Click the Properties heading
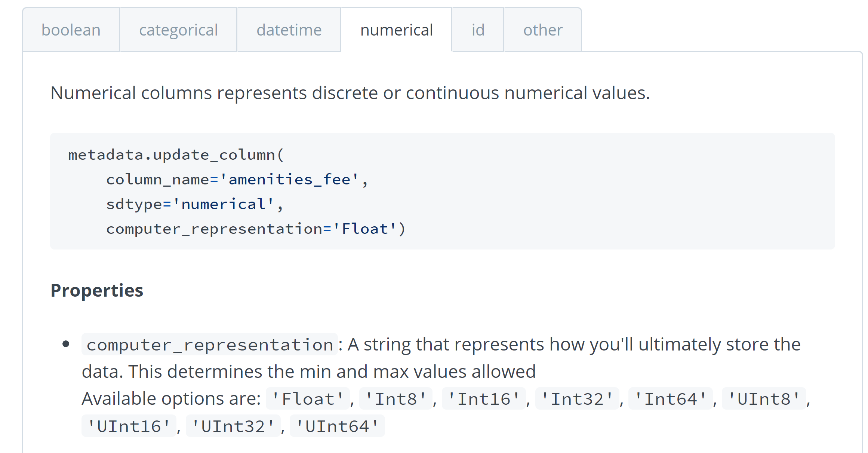 pos(96,290)
